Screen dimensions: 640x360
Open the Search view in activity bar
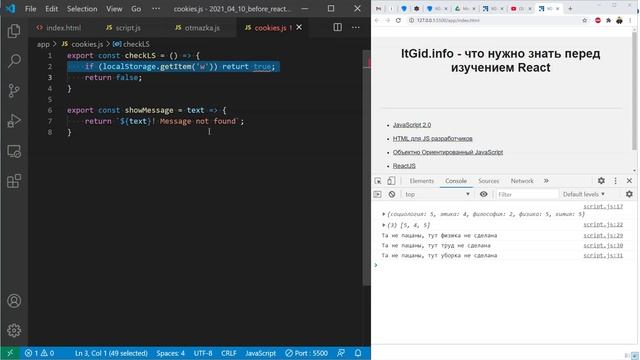pos(14,61)
